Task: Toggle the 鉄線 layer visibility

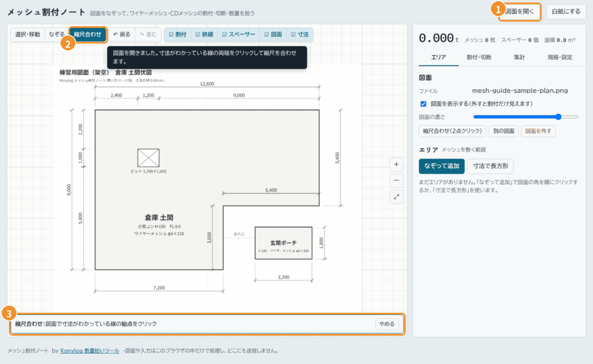Action: 204,34
